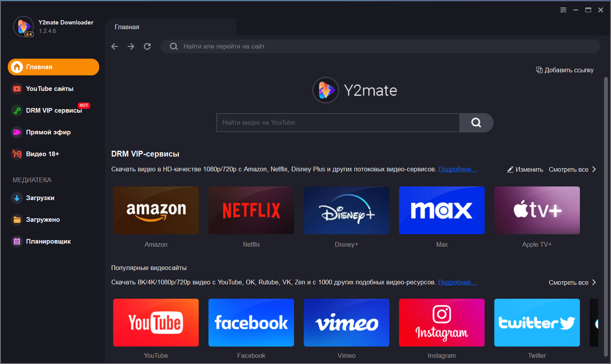This screenshot has width=611, height=364.
Task: Click Добавить ссылку button
Action: (x=565, y=70)
